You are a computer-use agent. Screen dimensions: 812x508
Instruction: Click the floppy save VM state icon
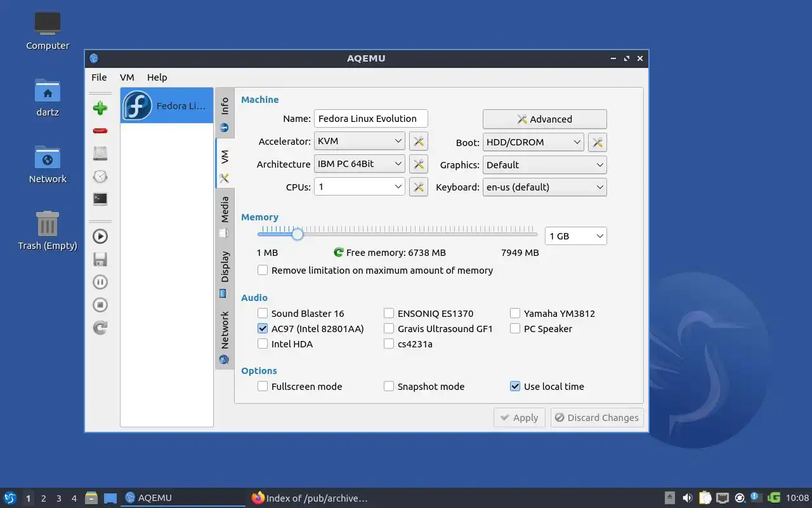click(x=100, y=259)
